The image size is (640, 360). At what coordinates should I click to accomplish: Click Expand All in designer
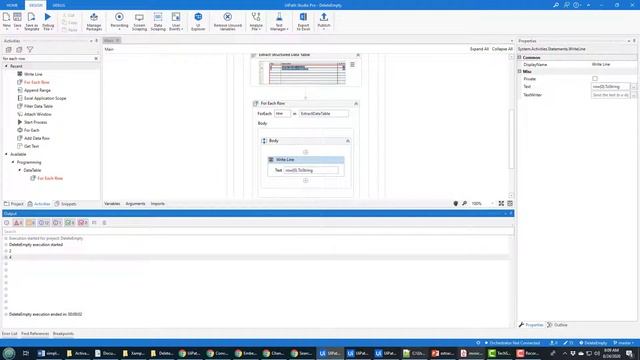479,49
